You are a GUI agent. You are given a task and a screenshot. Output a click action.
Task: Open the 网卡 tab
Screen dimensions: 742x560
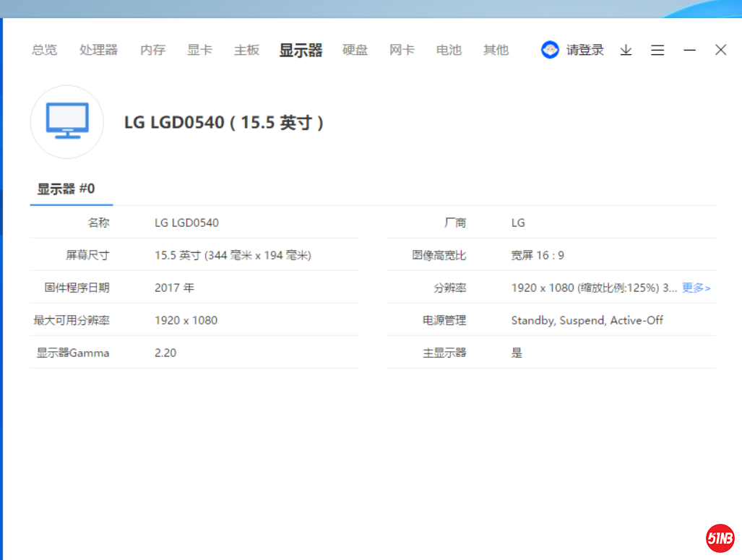point(402,50)
